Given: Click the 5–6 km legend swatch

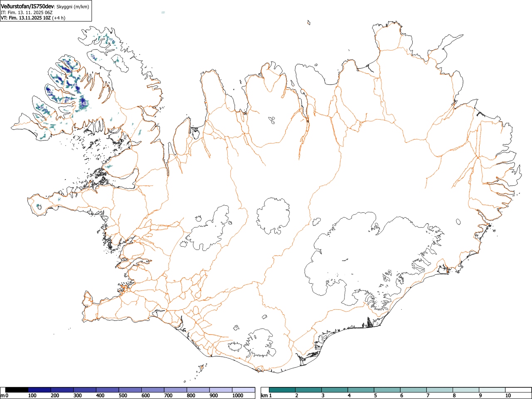Looking at the screenshot, I should tap(387, 390).
